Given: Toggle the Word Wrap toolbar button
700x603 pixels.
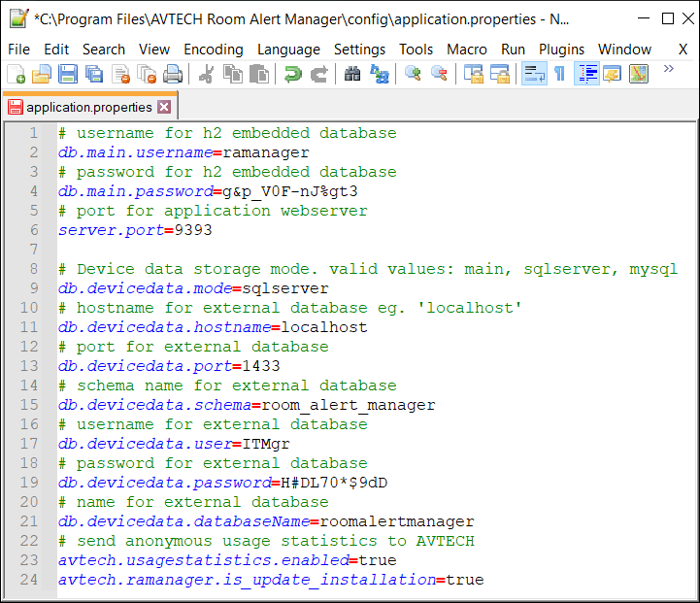Looking at the screenshot, I should click(533, 74).
